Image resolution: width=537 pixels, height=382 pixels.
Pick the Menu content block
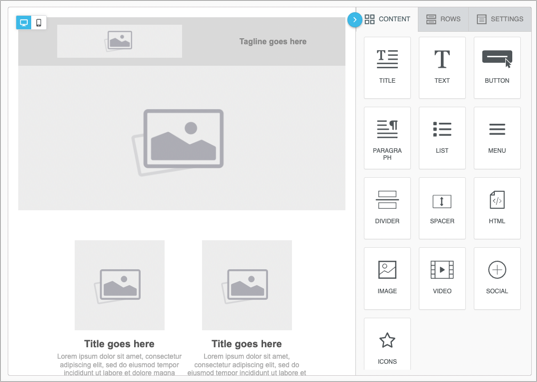point(497,138)
